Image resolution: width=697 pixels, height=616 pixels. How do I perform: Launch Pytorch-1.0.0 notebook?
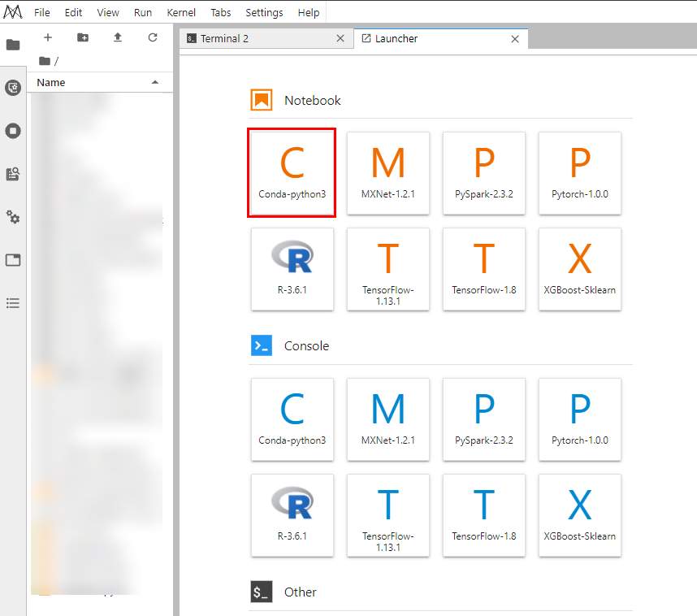pos(580,173)
